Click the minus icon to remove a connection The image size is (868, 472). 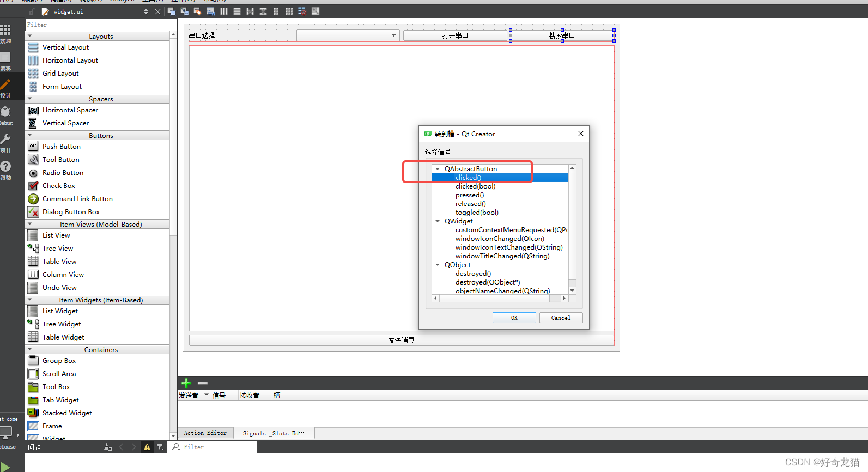click(x=203, y=383)
